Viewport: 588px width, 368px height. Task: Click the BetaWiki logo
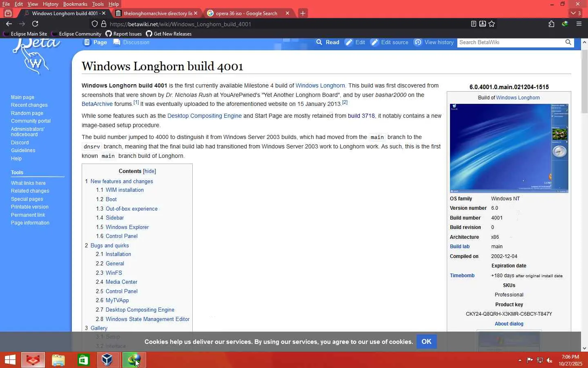(36, 57)
